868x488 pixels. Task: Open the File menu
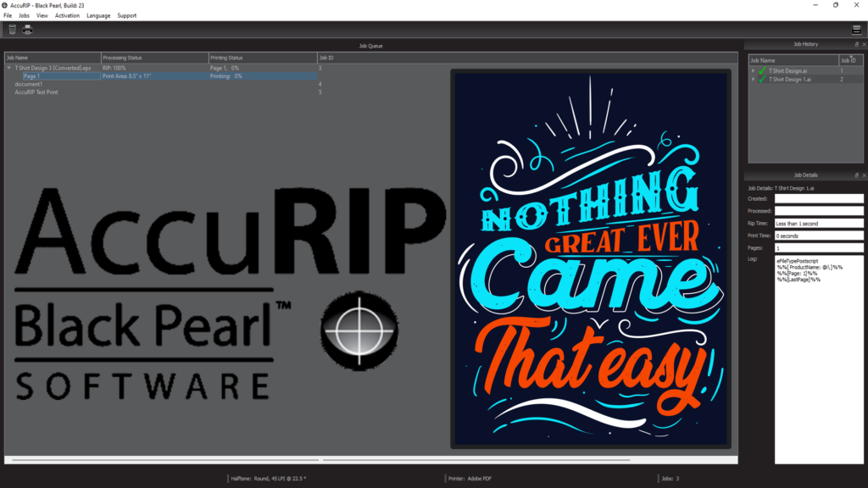pyautogui.click(x=7, y=15)
